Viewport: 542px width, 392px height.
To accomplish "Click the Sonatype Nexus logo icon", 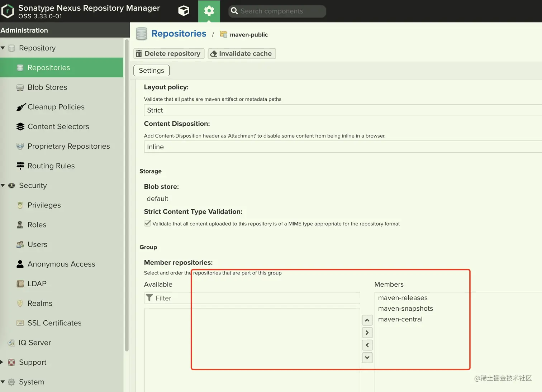I will [x=8, y=11].
